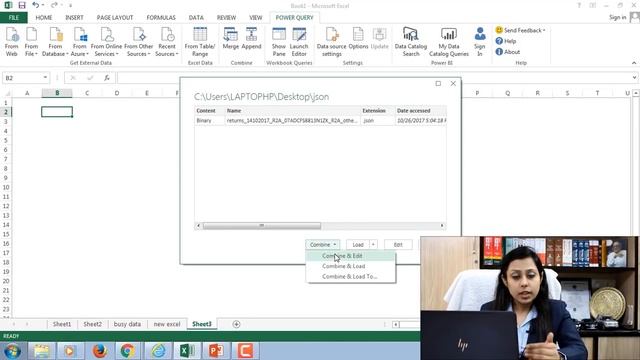This screenshot has width=640, height=360.
Task: Switch to Sheet1 tab
Action: point(62,324)
